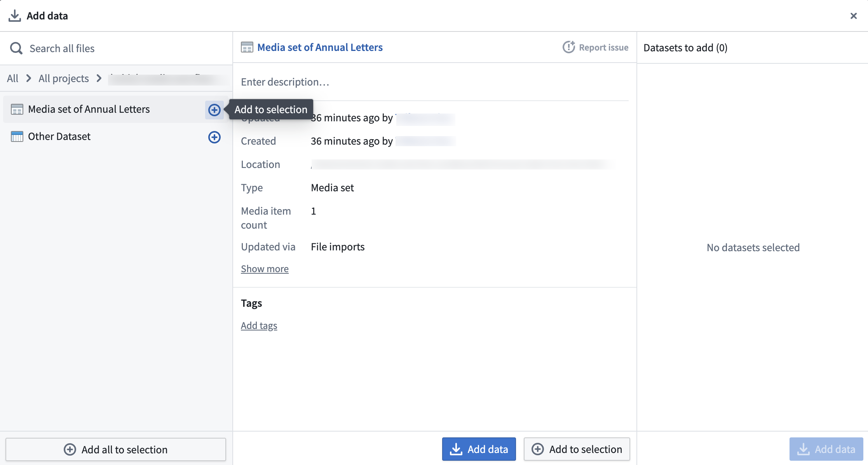Click the blue Add data button in the center panel
868x465 pixels.
[x=479, y=449]
